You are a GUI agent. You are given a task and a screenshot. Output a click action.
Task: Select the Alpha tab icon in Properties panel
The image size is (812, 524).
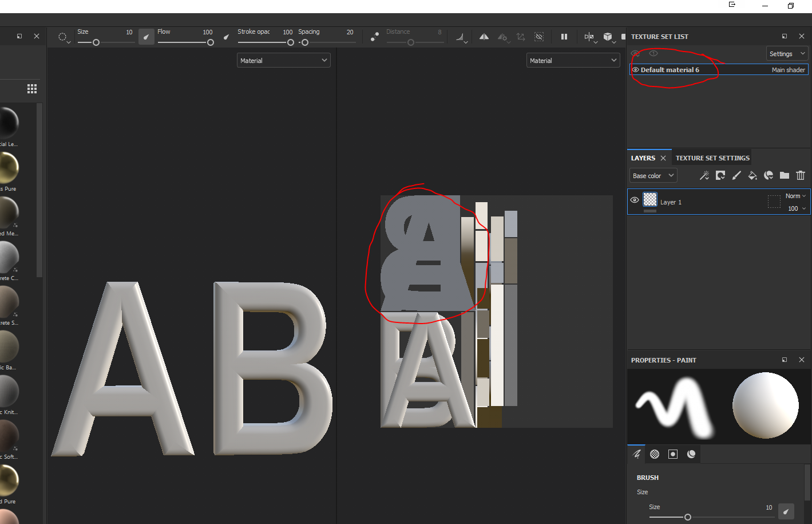point(654,454)
